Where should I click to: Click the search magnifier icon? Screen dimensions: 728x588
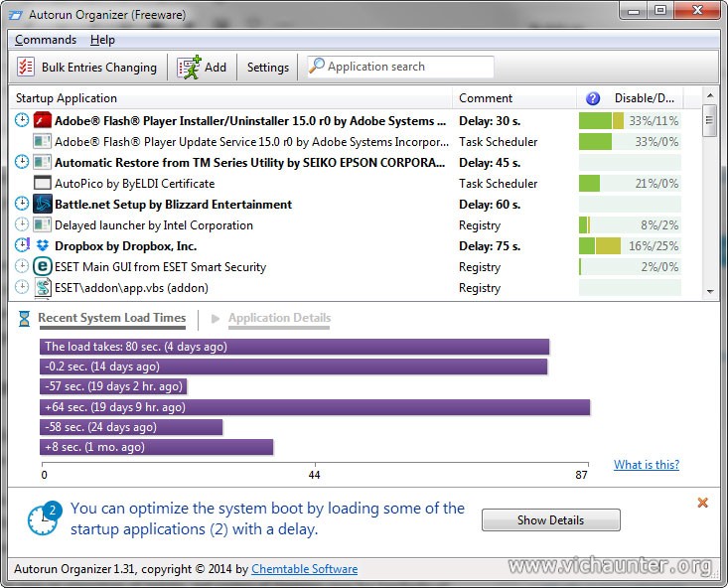tap(316, 66)
